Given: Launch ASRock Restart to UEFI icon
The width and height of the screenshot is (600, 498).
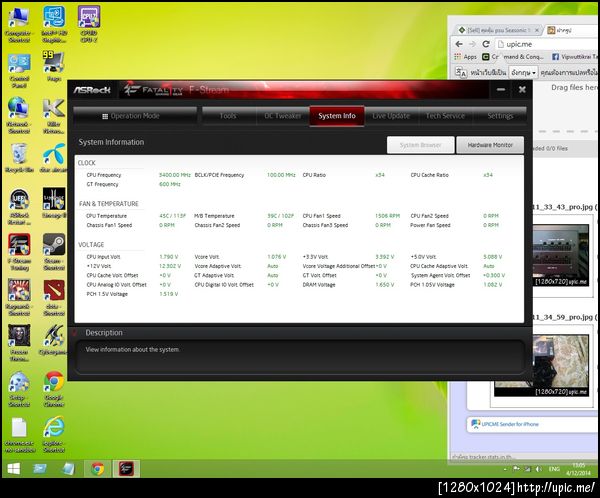Looking at the screenshot, I should pos(19,207).
